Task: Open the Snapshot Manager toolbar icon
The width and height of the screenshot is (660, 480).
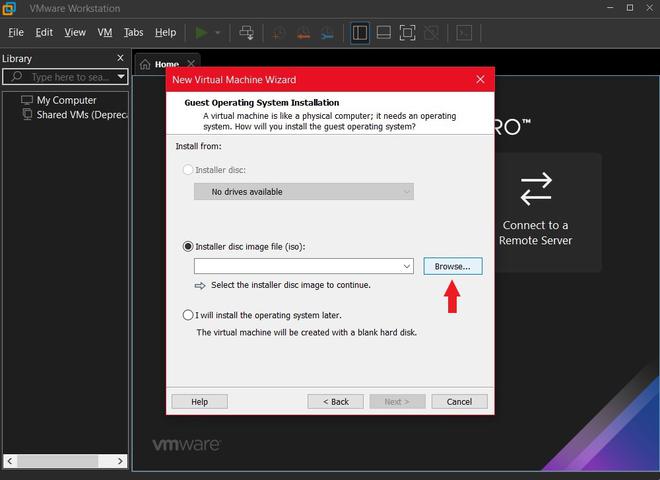Action: point(327,33)
